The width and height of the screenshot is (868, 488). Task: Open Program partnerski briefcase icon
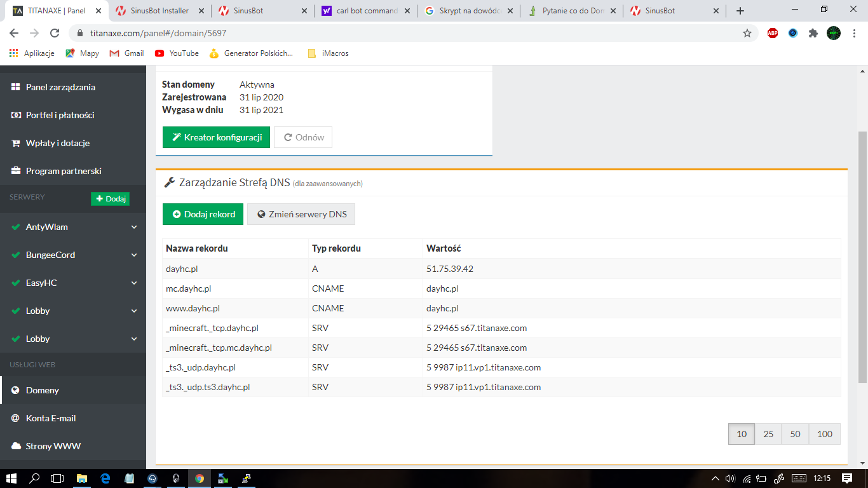[x=15, y=171]
